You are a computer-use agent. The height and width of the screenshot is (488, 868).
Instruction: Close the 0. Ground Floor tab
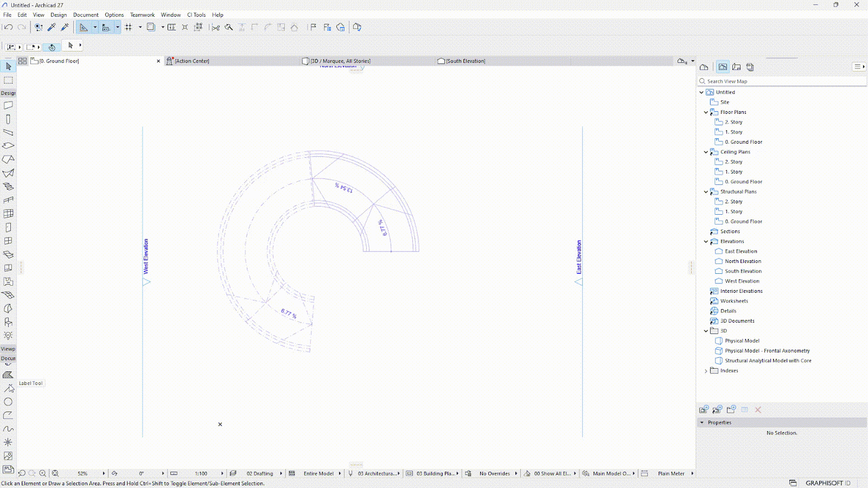click(x=158, y=61)
